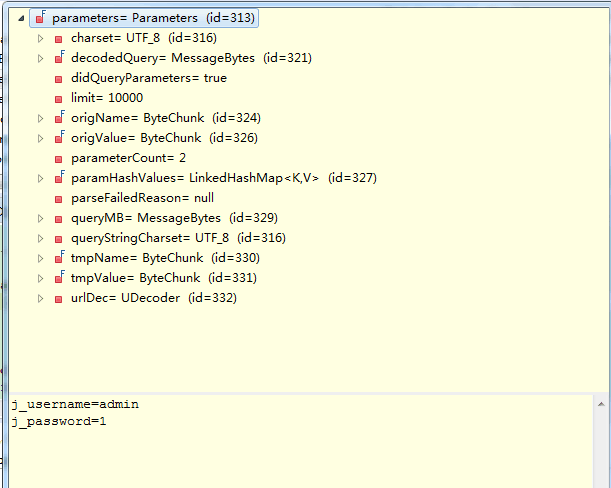Image resolution: width=611 pixels, height=488 pixels.
Task: Click the didQueryParameters field icon
Action: click(58, 79)
